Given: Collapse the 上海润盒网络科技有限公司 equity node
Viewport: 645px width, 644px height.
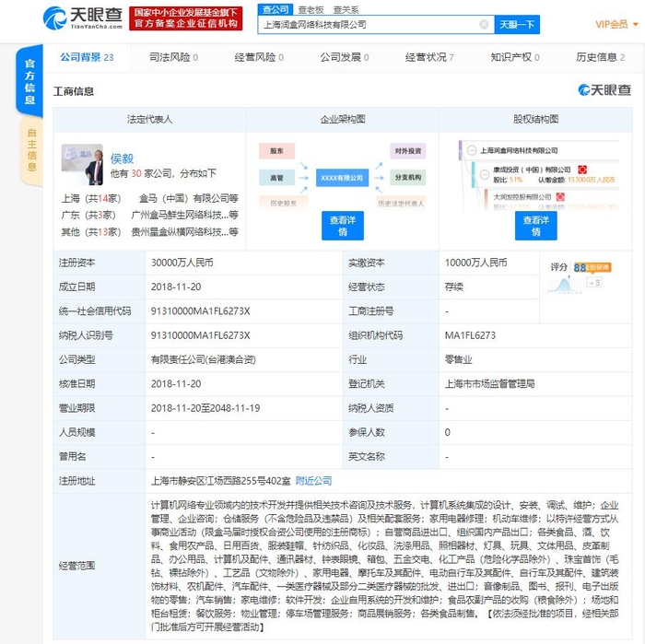Looking at the screenshot, I should [472, 150].
